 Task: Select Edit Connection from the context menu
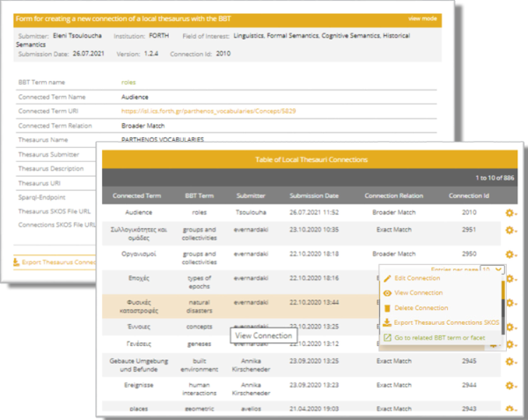pos(418,278)
